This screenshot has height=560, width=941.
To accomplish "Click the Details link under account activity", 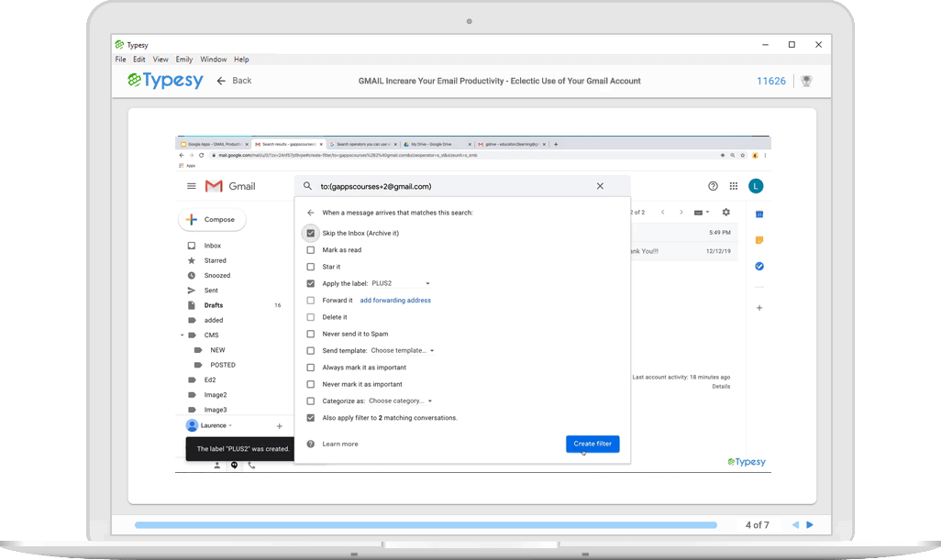I will coord(722,387).
